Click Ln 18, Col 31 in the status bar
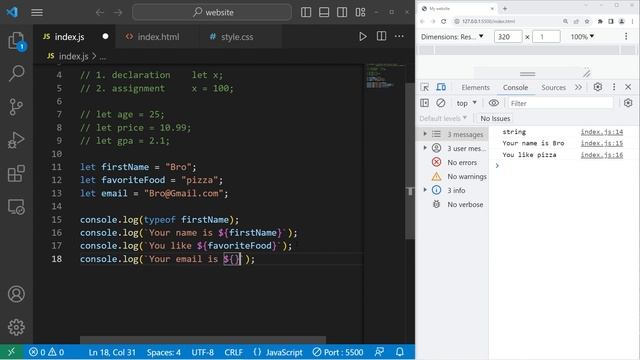The width and height of the screenshot is (640, 360). click(112, 352)
